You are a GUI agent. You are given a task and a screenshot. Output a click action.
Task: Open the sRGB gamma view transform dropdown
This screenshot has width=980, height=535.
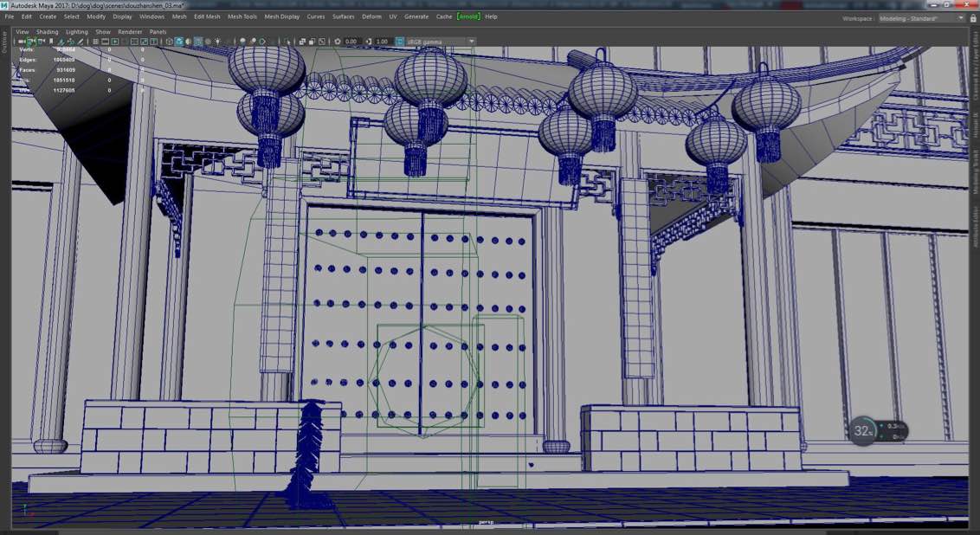441,42
